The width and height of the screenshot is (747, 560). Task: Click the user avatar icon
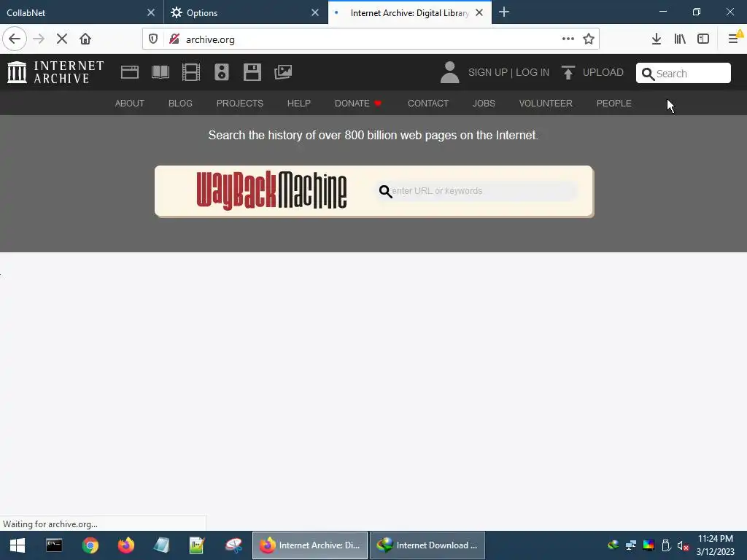[449, 72]
